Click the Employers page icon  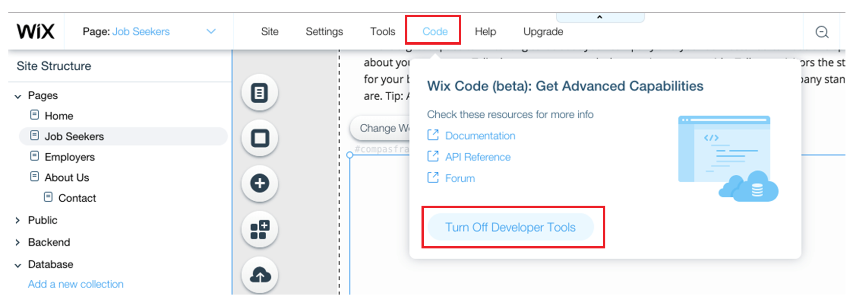point(34,156)
